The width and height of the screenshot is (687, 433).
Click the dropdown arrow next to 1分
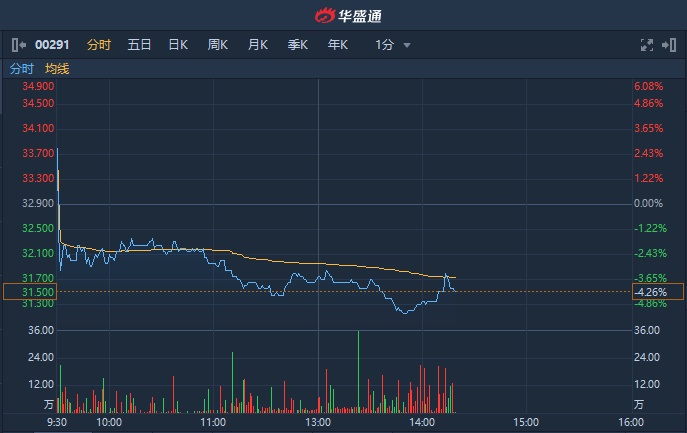(x=407, y=45)
